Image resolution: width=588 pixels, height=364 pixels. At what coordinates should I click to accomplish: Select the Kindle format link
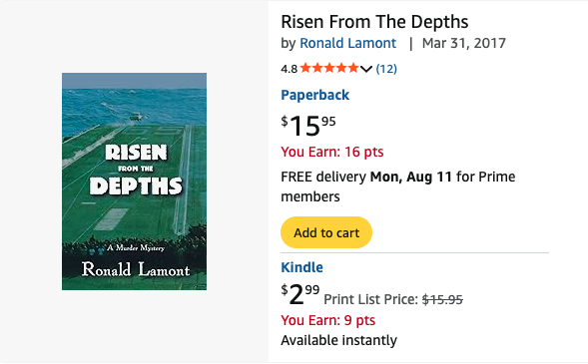click(x=301, y=267)
